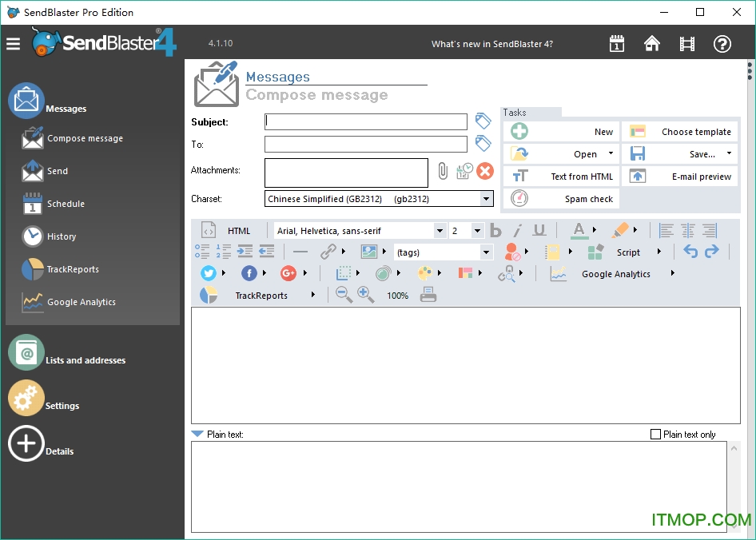Open What's new in SendBlaster 4? link
Viewport: 756px width, 540px height.
(x=491, y=44)
